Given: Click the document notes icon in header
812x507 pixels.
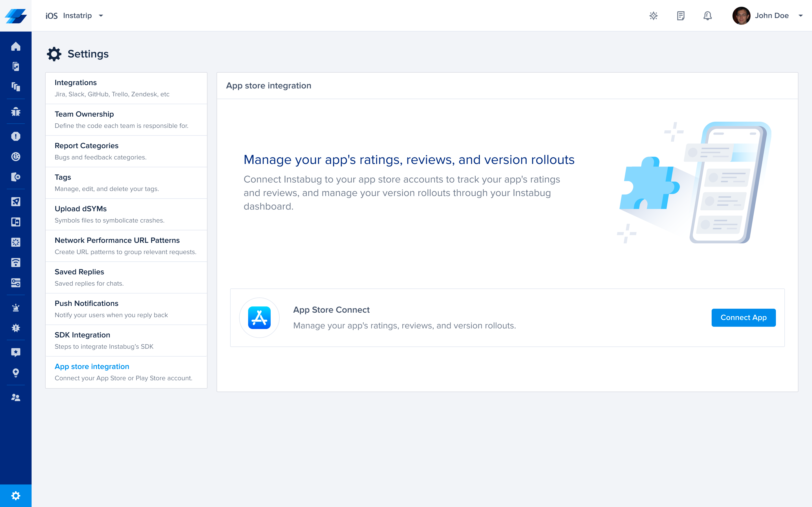Looking at the screenshot, I should 680,16.
